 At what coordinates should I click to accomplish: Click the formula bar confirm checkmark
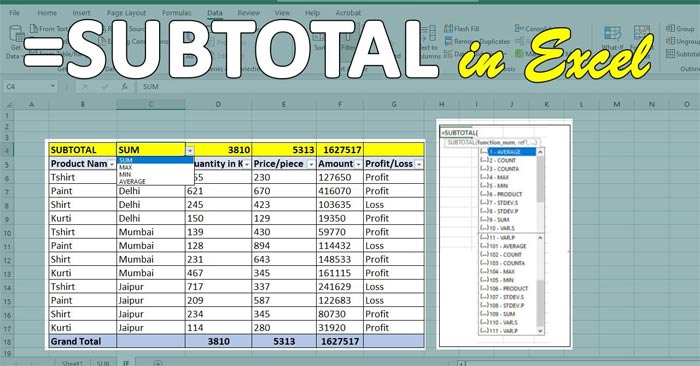pos(105,87)
